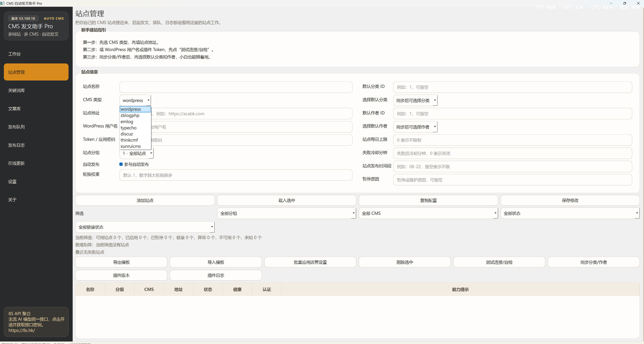Click the 批量应用运营设置 button
Screen dimensions: 644x344
pyautogui.click(x=310, y=262)
